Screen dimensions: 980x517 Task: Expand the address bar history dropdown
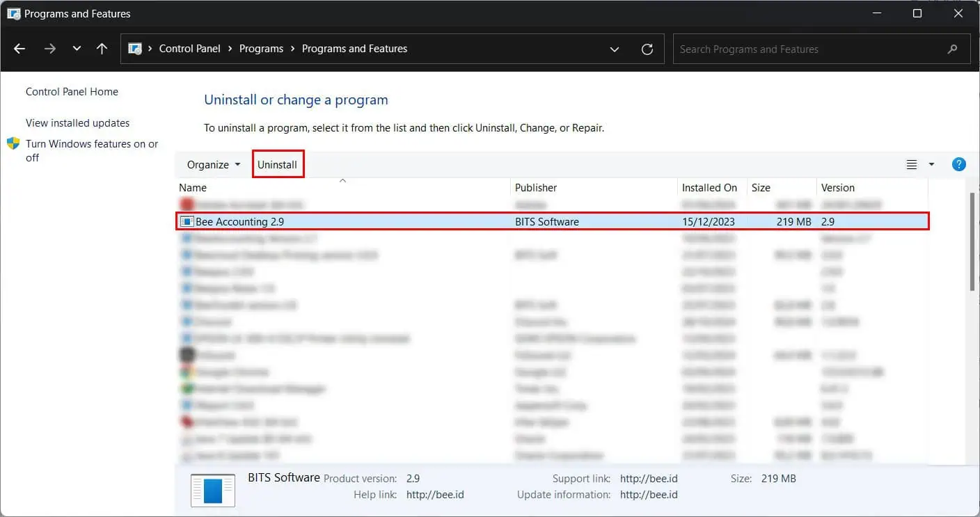(x=615, y=49)
